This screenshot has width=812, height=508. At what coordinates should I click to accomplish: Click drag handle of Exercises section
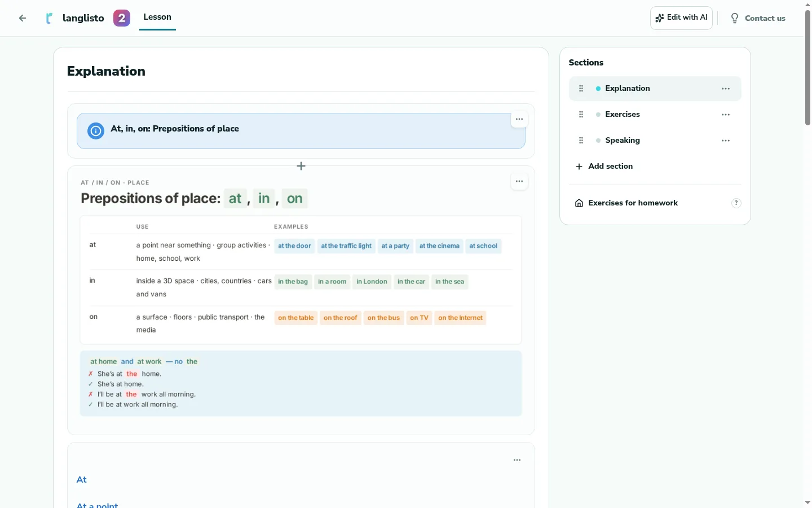point(581,115)
